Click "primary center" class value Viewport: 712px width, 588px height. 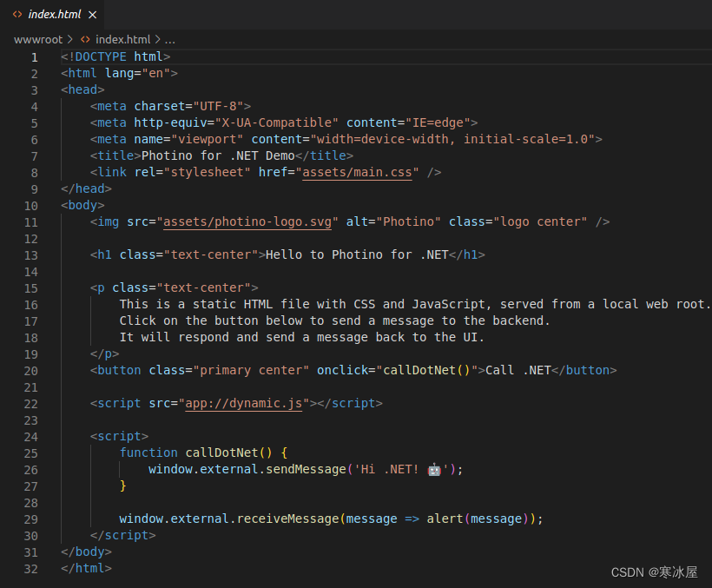click(x=251, y=371)
